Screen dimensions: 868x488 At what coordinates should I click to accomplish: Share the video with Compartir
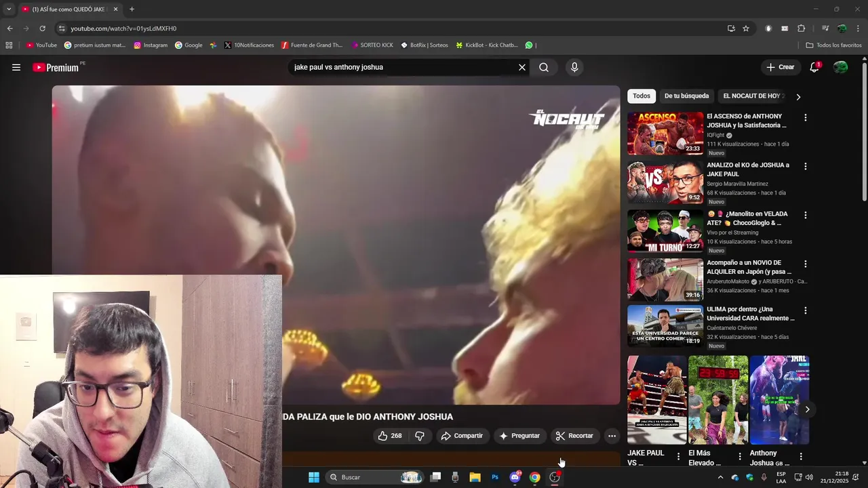pos(462,436)
